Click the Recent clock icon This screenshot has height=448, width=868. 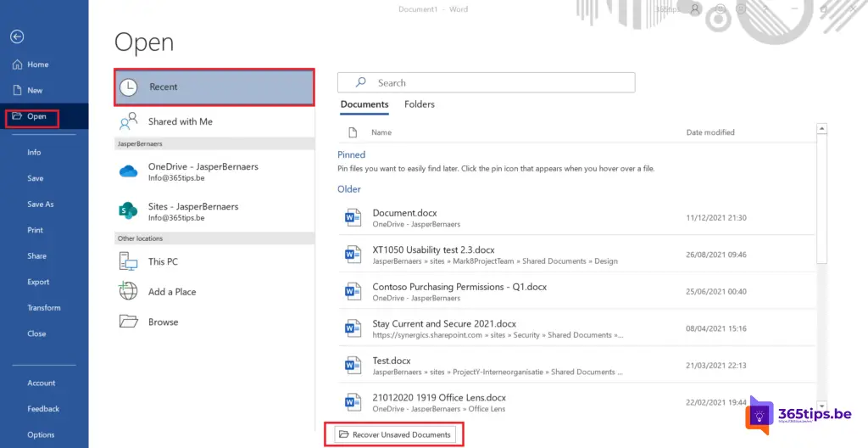pos(129,87)
